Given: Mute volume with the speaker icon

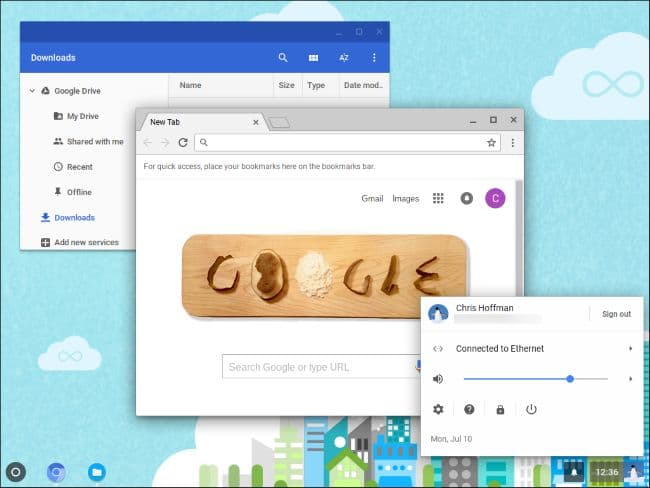Looking at the screenshot, I should click(438, 379).
